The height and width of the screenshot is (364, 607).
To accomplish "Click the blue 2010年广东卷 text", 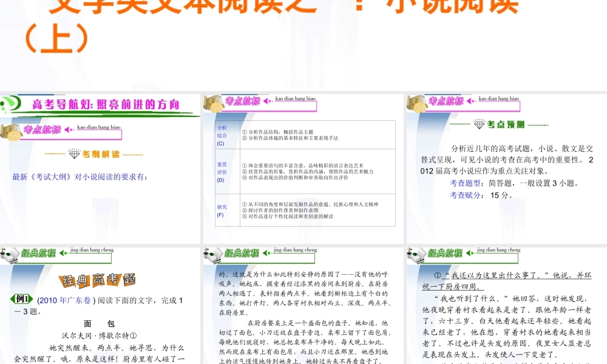I will tap(64, 300).
